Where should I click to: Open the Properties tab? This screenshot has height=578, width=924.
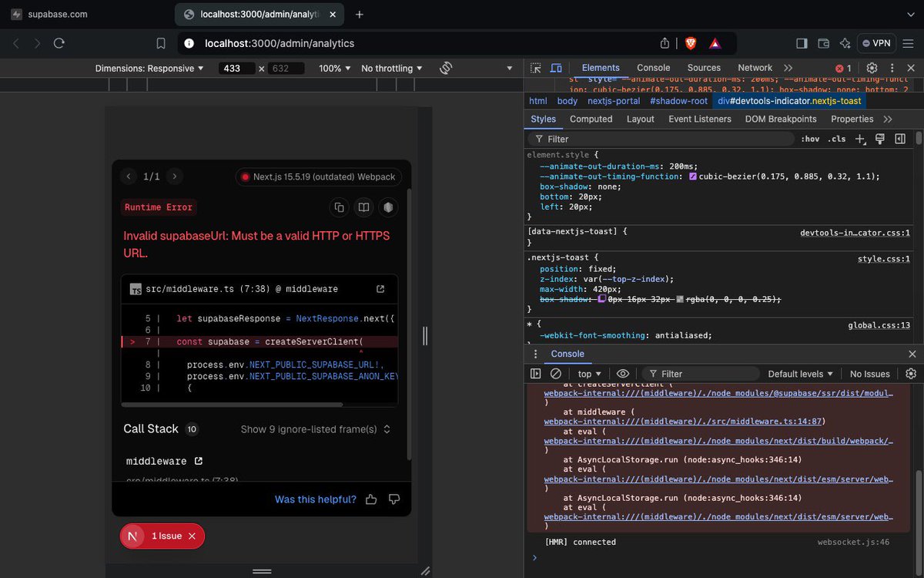coord(852,119)
